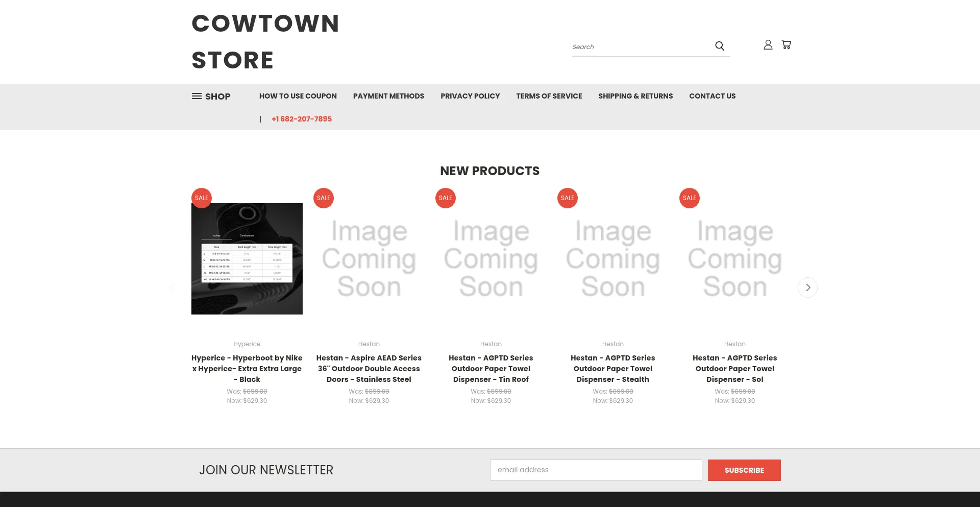Select the CONTACT US menu item
Viewport: 980px width, 507px height.
click(x=712, y=96)
